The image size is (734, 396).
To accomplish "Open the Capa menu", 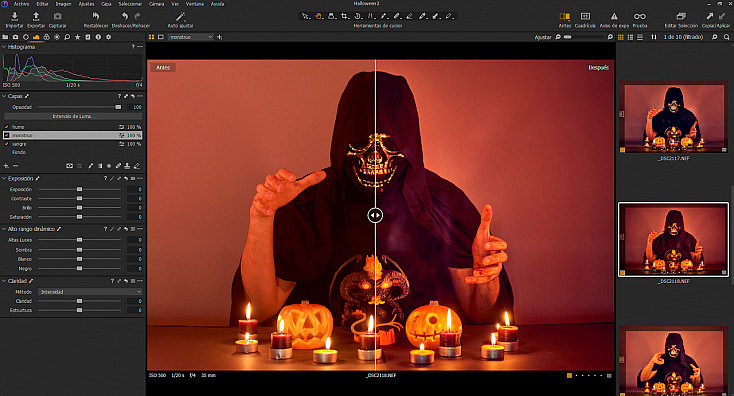I will pos(107,4).
